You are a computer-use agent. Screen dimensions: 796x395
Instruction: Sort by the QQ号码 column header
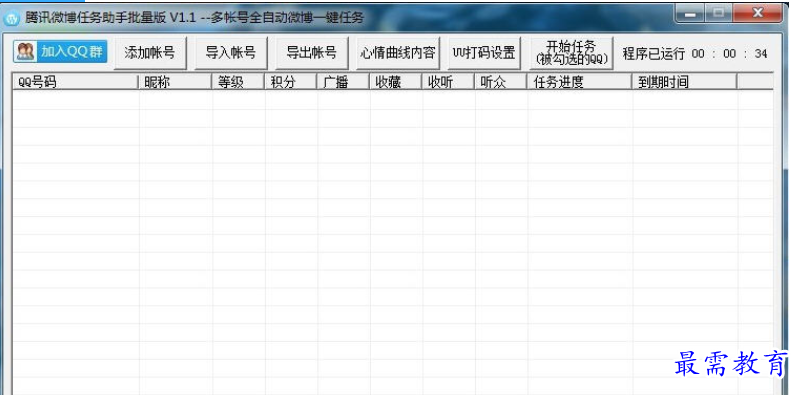click(75, 82)
